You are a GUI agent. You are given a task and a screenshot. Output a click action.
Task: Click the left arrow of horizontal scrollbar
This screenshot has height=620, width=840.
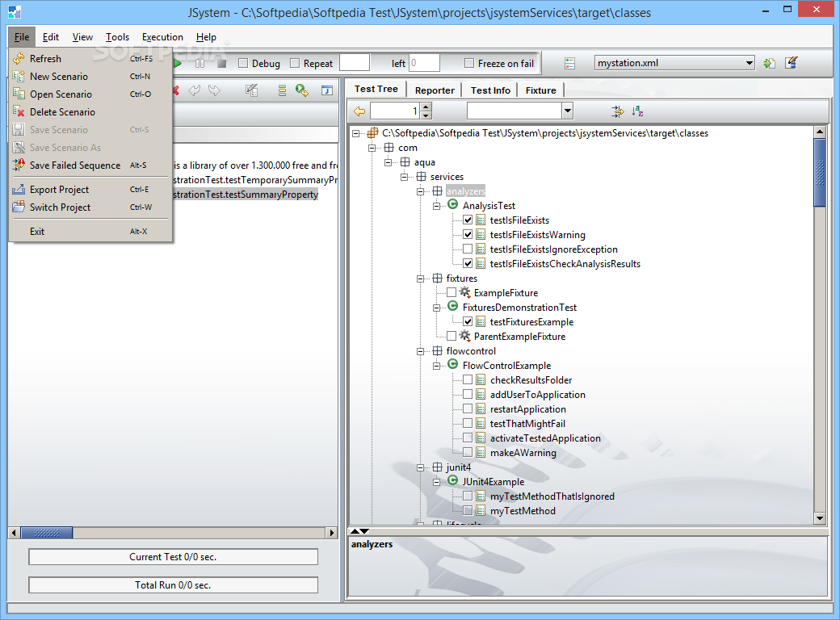coord(14,533)
